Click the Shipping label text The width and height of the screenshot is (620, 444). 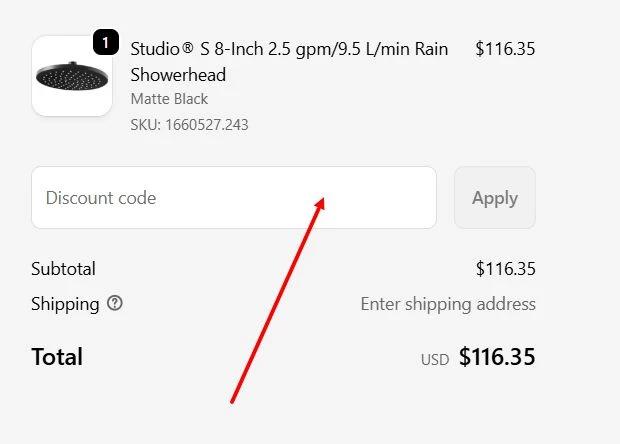tap(65, 304)
